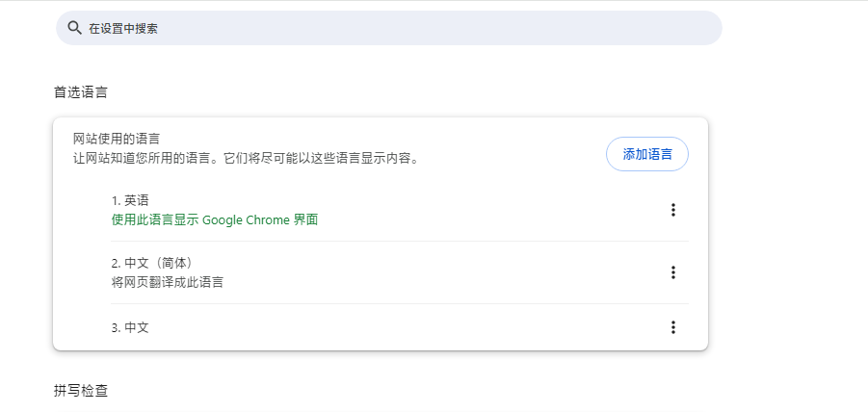The width and height of the screenshot is (868, 412).
Task: Open three-dot menu for 中文（简体）
Action: (673, 272)
